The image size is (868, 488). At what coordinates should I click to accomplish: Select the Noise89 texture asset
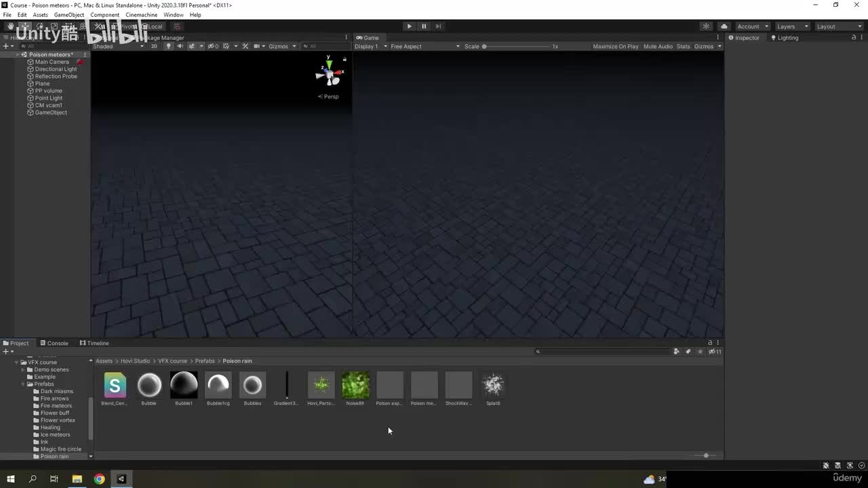coord(355,388)
